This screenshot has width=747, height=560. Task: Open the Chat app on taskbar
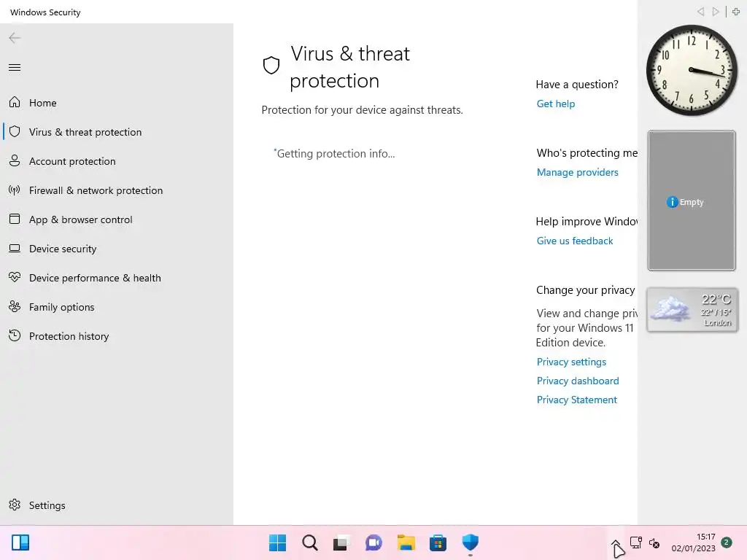[x=373, y=542]
